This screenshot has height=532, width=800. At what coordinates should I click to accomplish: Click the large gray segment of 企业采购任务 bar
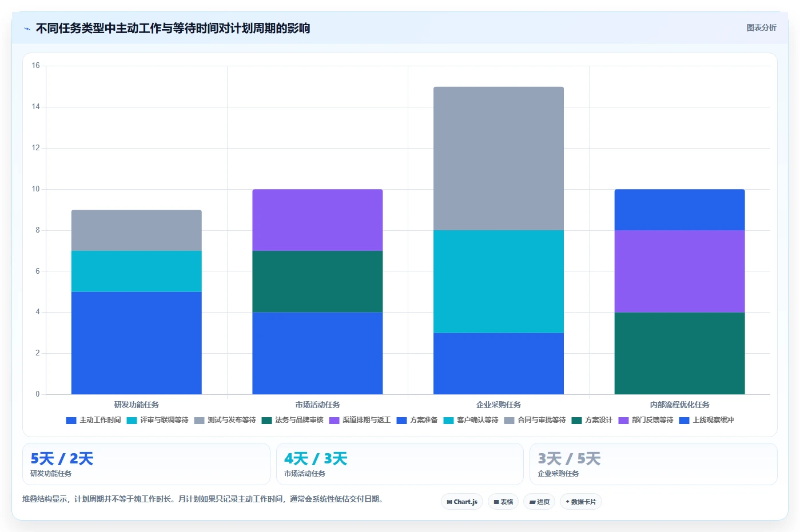(x=499, y=159)
